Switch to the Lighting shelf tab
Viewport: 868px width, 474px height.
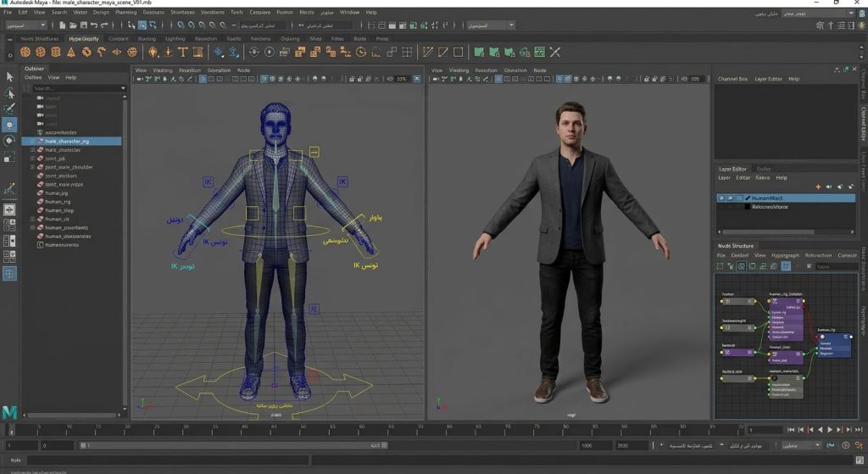click(175, 39)
